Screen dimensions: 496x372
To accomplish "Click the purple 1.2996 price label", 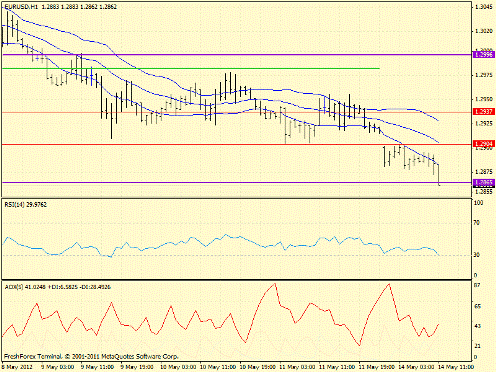I will (x=484, y=54).
